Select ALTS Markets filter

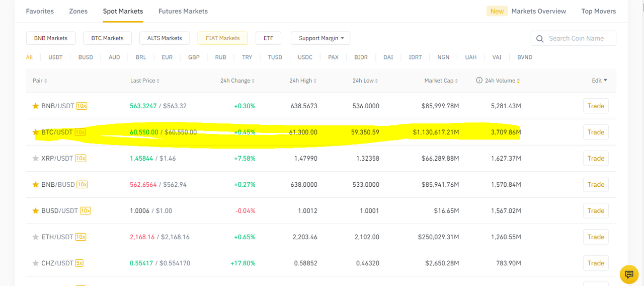(x=165, y=38)
